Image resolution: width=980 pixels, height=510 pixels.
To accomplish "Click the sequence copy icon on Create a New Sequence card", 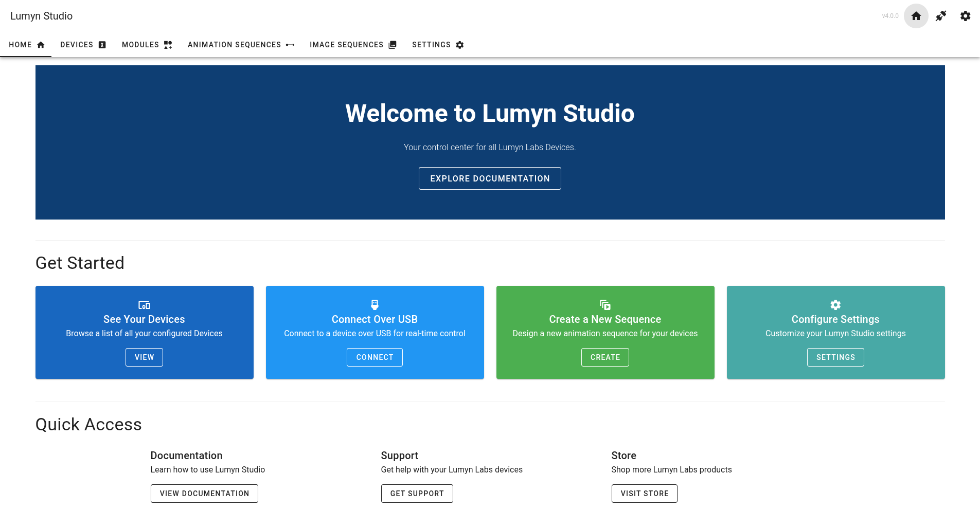I will click(x=605, y=304).
